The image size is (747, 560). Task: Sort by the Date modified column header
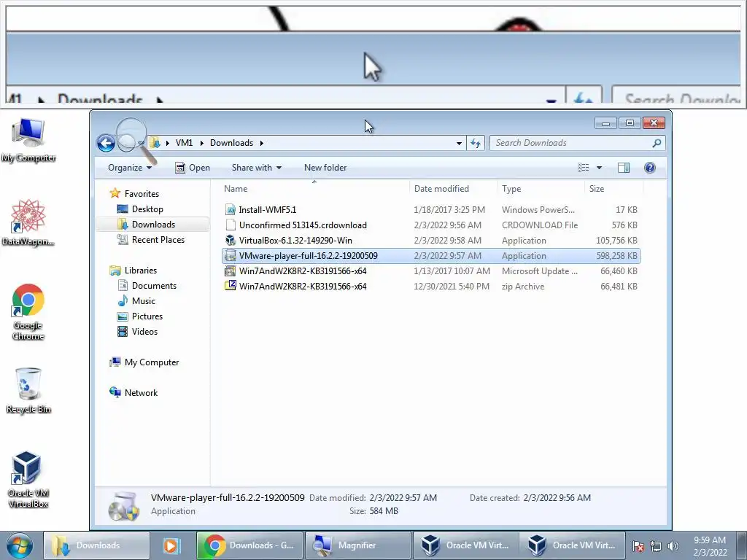453,189
